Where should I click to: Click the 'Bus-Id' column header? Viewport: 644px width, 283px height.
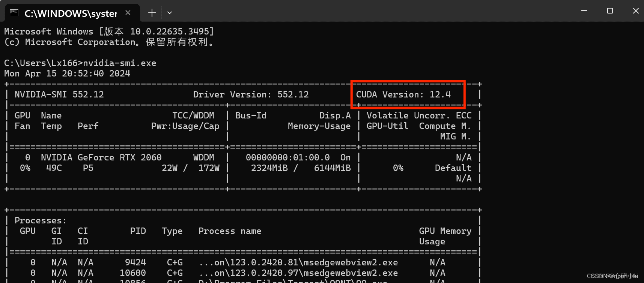click(x=251, y=115)
